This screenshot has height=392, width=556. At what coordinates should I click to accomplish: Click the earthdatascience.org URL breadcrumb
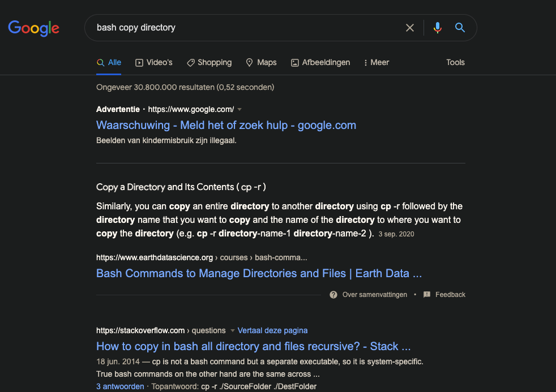point(202,257)
